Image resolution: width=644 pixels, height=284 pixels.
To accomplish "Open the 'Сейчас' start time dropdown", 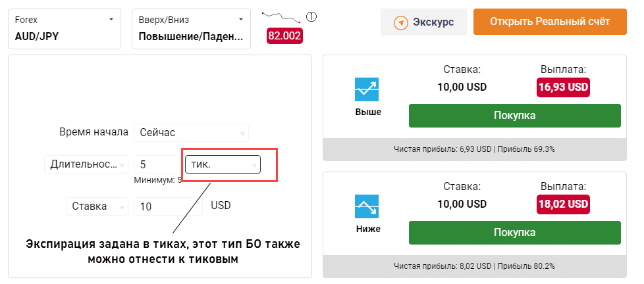I will [x=191, y=132].
